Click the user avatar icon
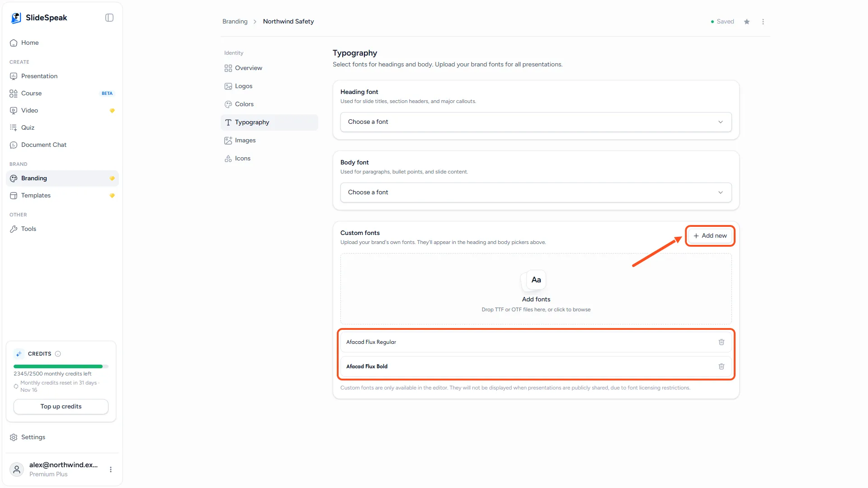The width and height of the screenshot is (868, 488). coord(17,469)
